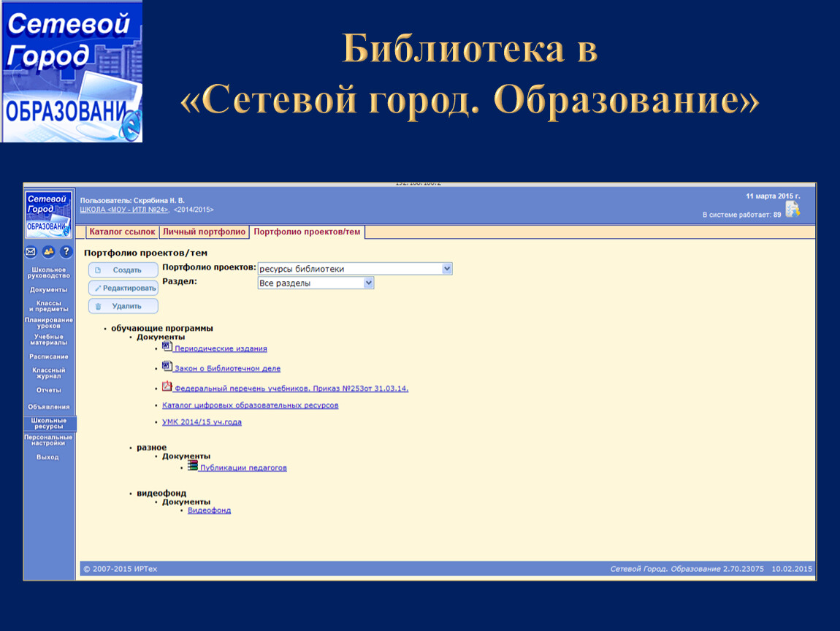Open the УМК 2014/15 уч.года link
The width and height of the screenshot is (840, 631).
pyautogui.click(x=202, y=422)
